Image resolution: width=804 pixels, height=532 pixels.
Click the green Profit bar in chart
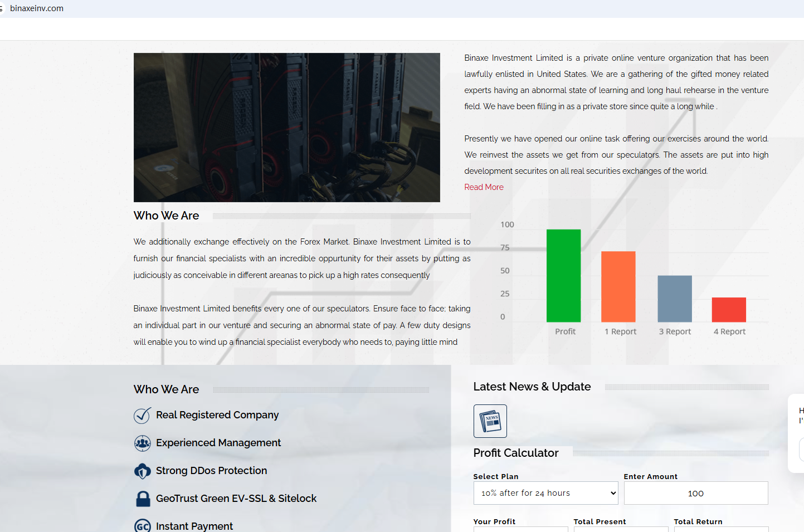(563, 276)
